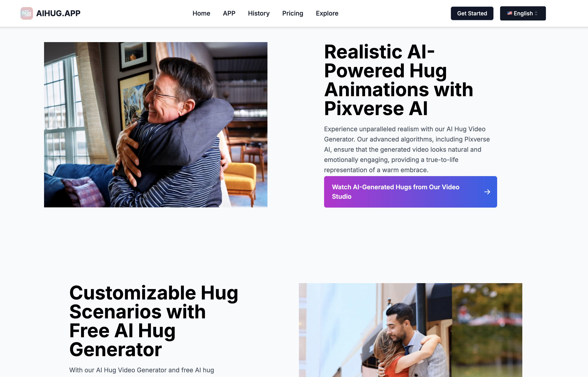Open the History page

coord(259,13)
